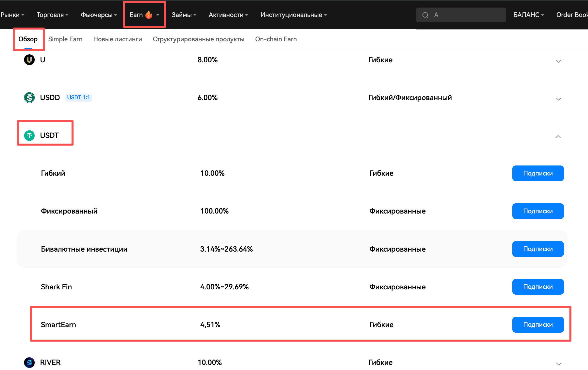The image size is (588, 370).
Task: Click the green USDT Tether icon
Action: tap(29, 135)
